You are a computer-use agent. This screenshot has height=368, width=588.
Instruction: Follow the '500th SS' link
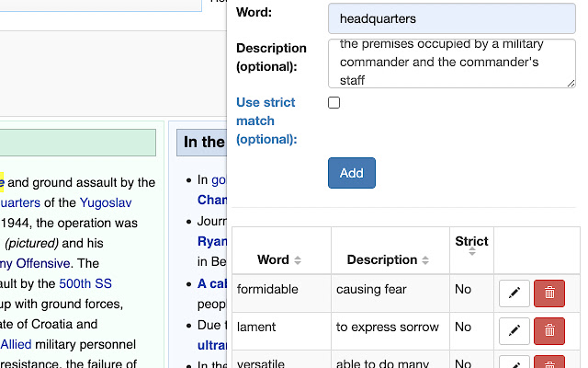pyautogui.click(x=85, y=283)
